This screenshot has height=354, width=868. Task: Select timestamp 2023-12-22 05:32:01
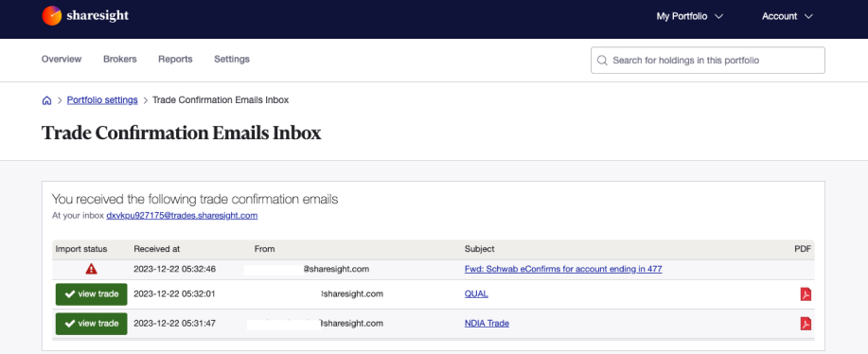click(174, 294)
